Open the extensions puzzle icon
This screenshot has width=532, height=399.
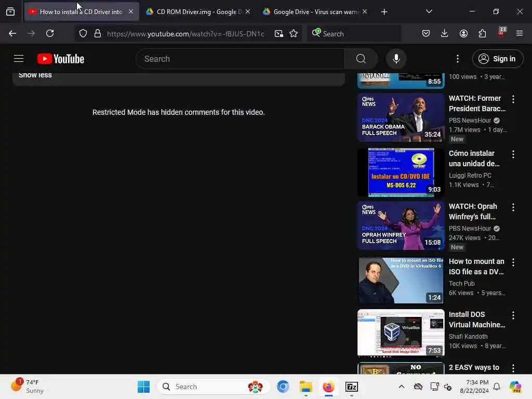[482, 33]
